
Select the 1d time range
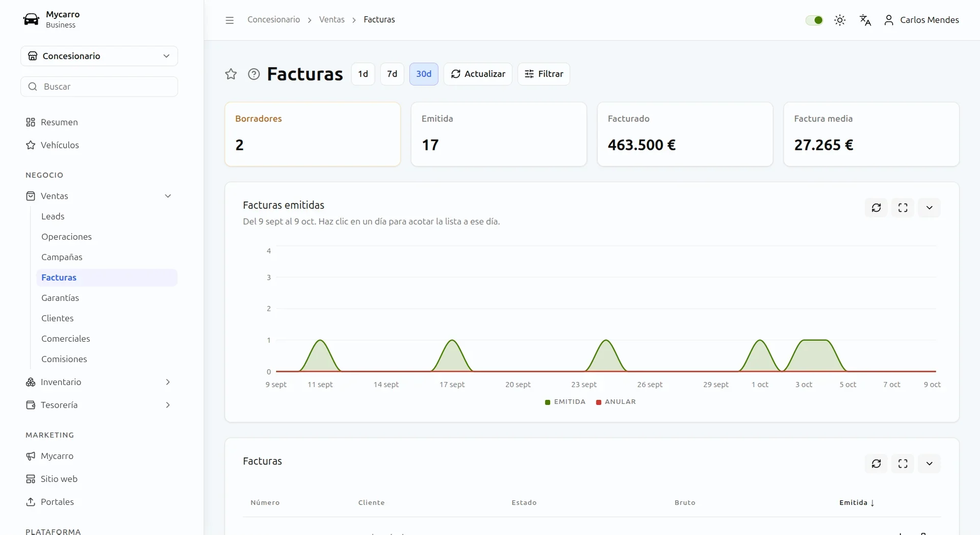[363, 74]
